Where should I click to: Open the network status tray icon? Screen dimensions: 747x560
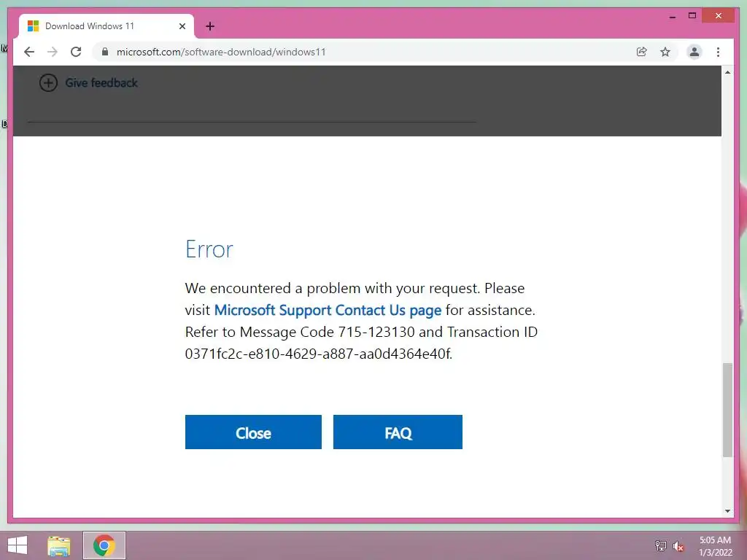(661, 546)
